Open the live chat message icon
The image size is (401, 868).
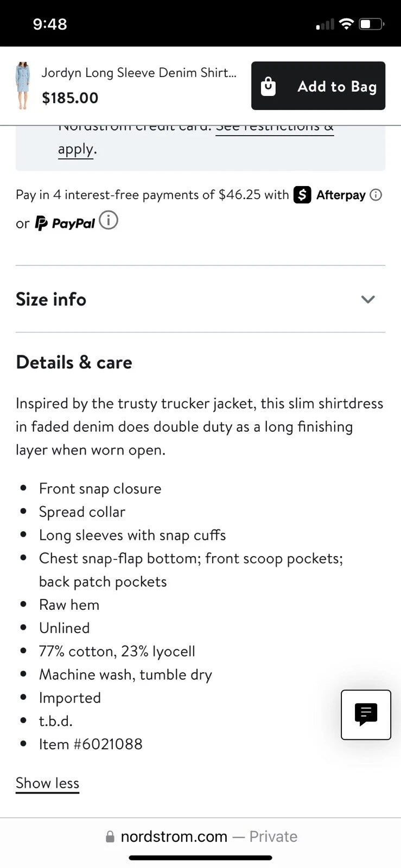(366, 714)
